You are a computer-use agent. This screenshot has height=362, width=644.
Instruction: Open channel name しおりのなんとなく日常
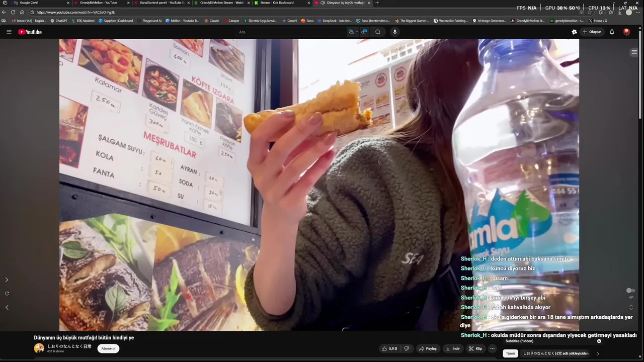click(69, 346)
